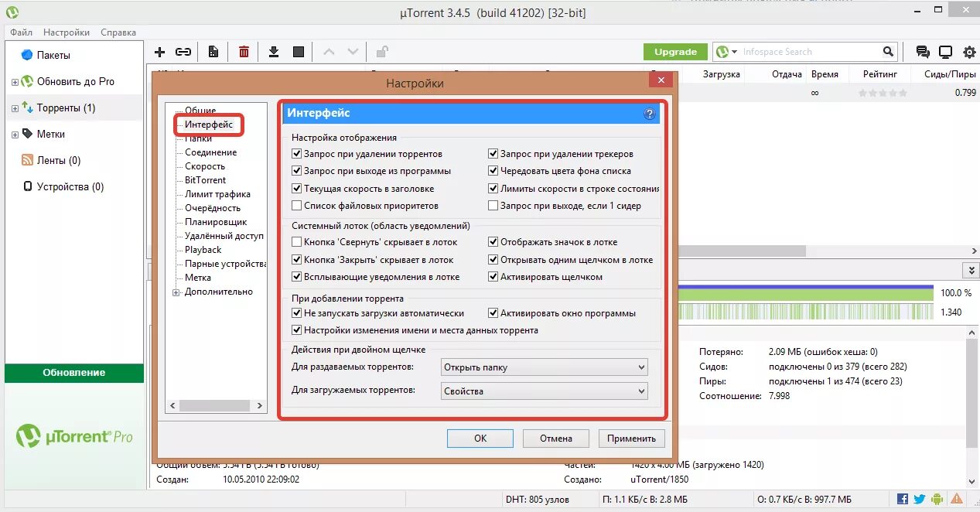Toggle 'Не запускать загрузки автоматически' checkbox
Image resolution: width=980 pixels, height=512 pixels.
pyautogui.click(x=297, y=313)
